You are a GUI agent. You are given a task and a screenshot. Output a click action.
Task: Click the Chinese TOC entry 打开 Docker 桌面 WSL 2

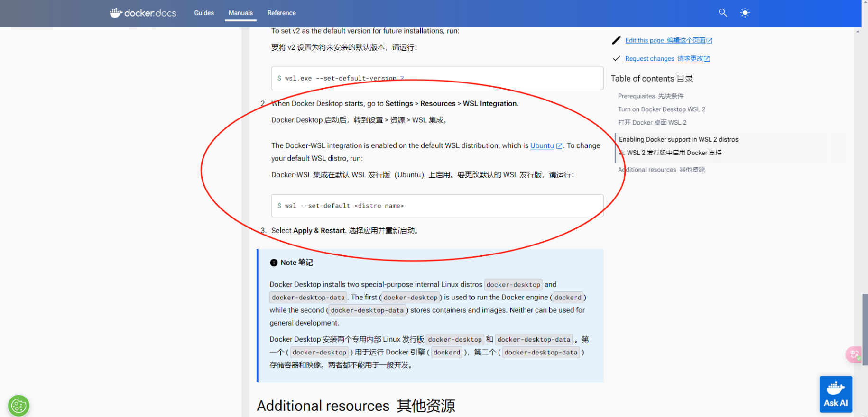(x=652, y=122)
